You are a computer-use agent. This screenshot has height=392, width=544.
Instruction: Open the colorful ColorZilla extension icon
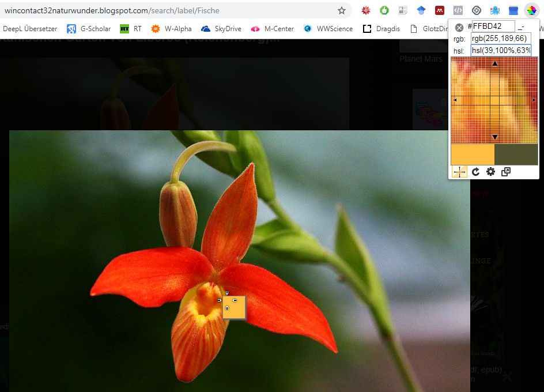(531, 10)
